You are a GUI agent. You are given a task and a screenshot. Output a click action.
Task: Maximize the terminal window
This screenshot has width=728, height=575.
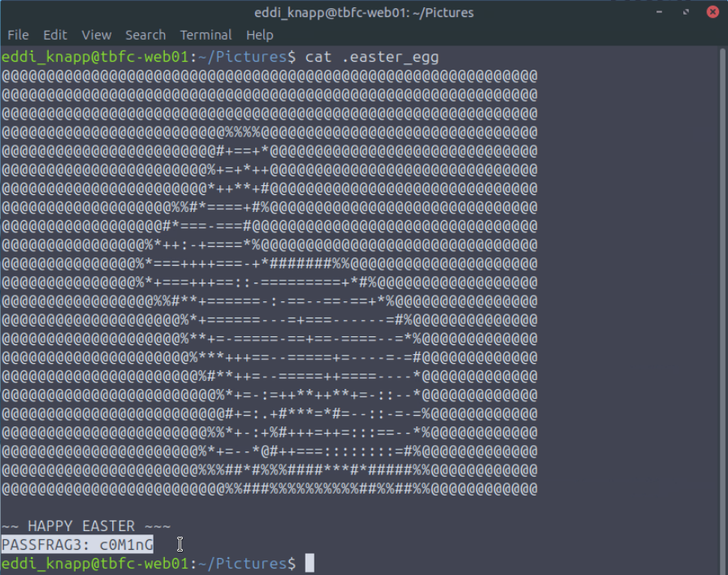coord(687,12)
